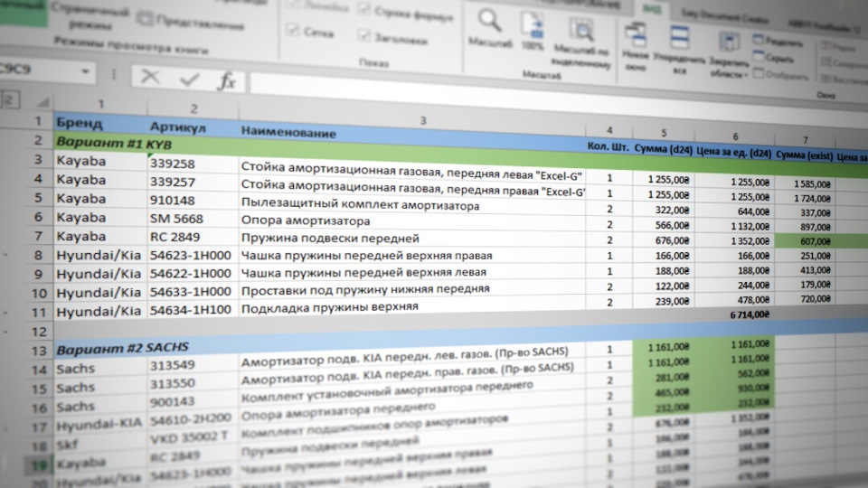This screenshot has width=868, height=488.
Task: Select the 1 585,00 value cell
Action: [805, 183]
